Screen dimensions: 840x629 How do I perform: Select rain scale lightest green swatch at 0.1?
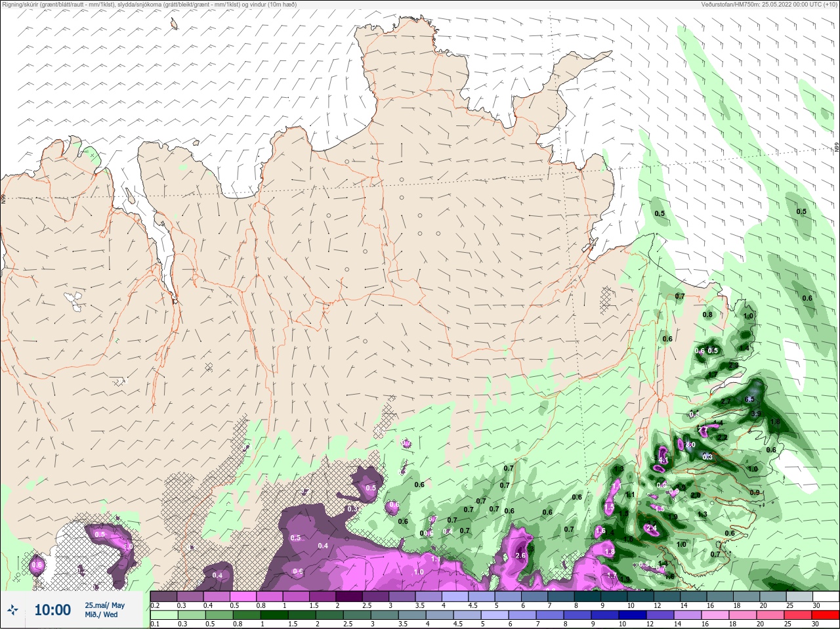pos(163,615)
